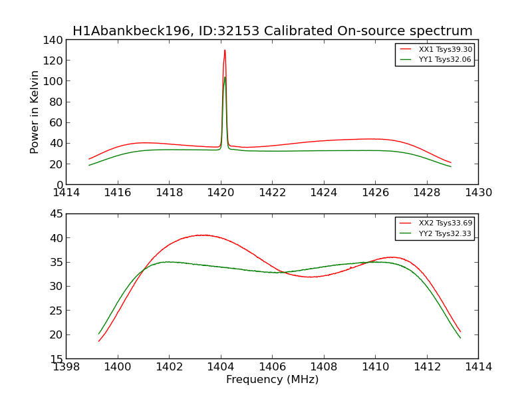This screenshot has width=532, height=399.
Task: Click the 1400 tick label on bottom plot
Action: [x=118, y=367]
